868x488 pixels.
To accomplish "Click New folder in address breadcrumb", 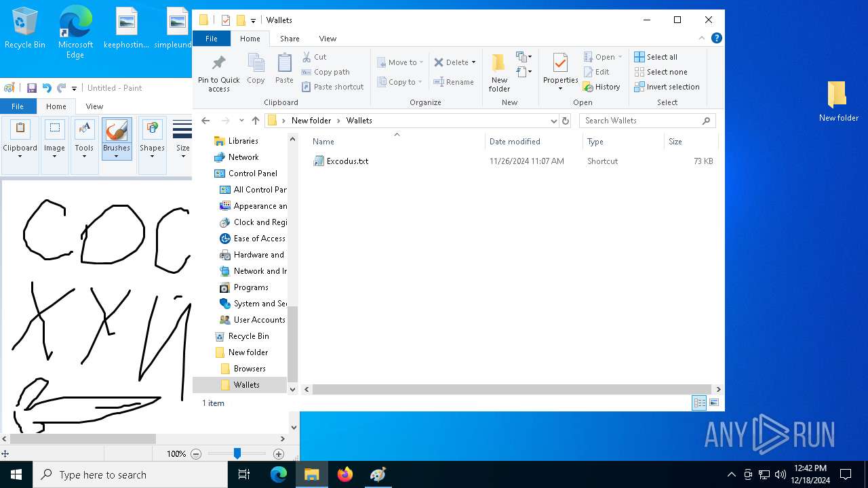I will pos(311,121).
